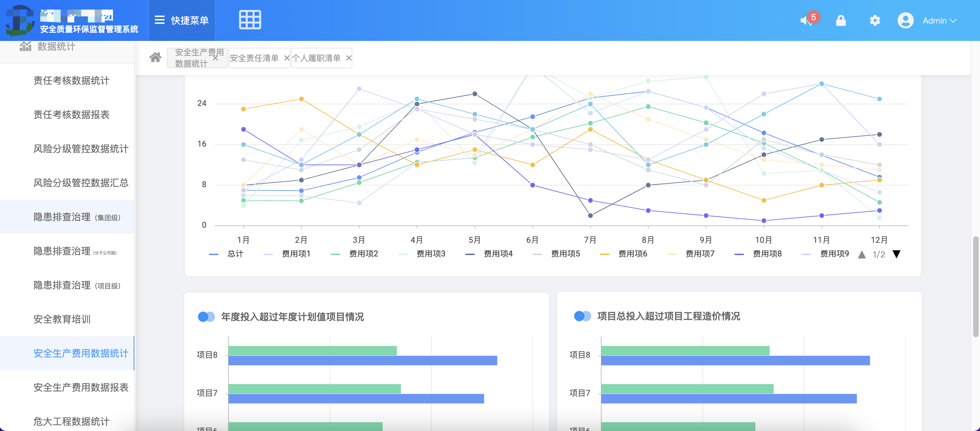
Task: Go to home via the house icon
Action: pos(155,58)
